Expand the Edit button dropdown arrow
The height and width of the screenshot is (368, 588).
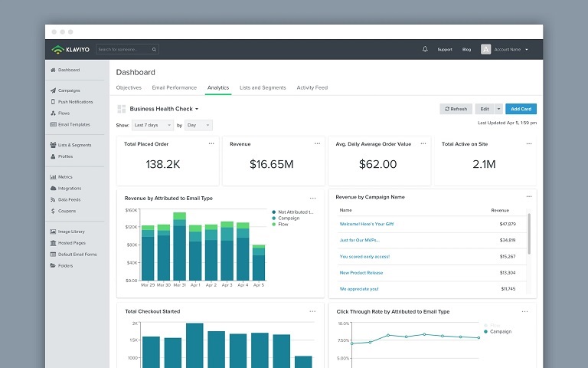coord(498,109)
